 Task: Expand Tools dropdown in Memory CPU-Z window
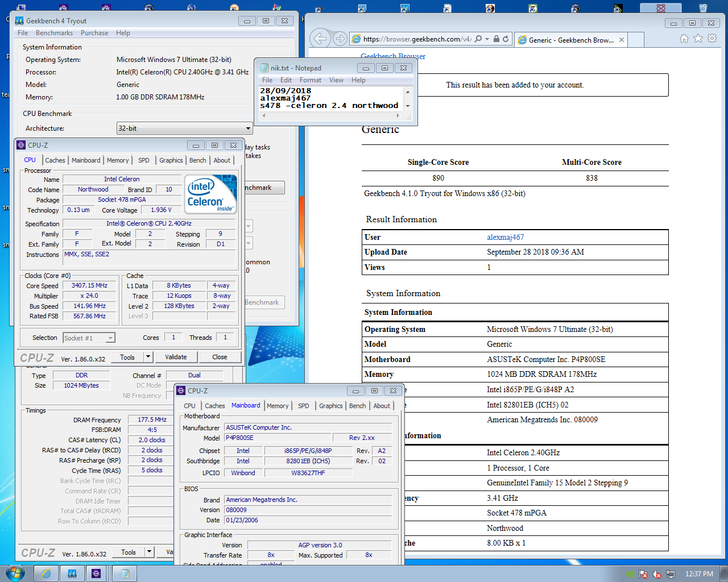point(150,552)
